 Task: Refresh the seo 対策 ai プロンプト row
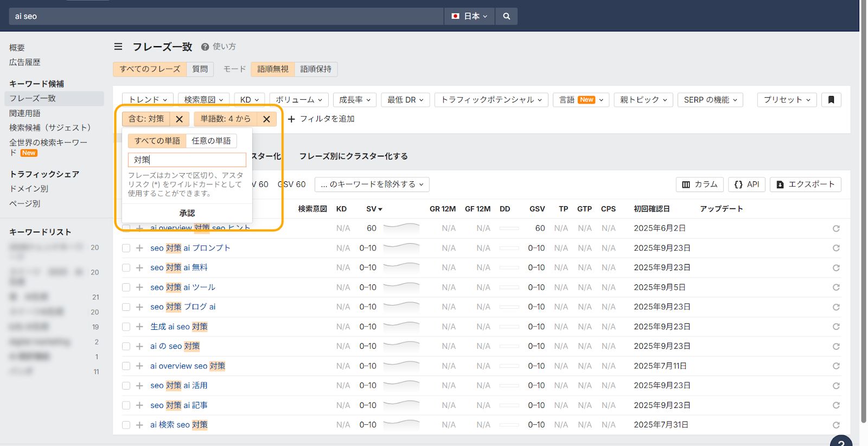836,248
